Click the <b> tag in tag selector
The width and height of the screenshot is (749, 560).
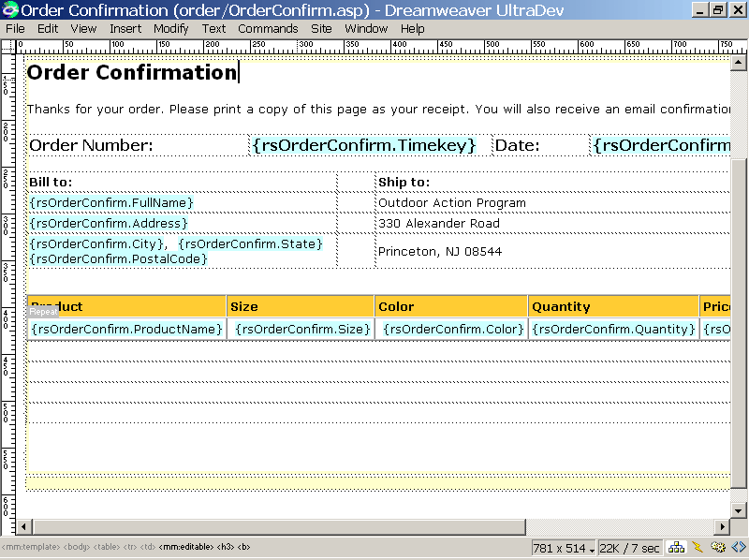click(x=243, y=547)
